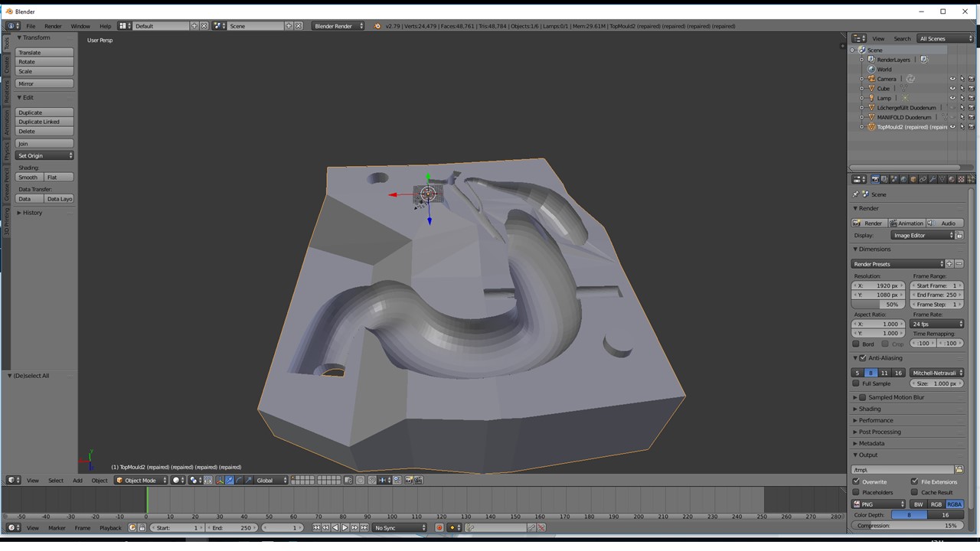Open the 3D view editor type selector
Screen dimensions: 980x551
(13, 480)
